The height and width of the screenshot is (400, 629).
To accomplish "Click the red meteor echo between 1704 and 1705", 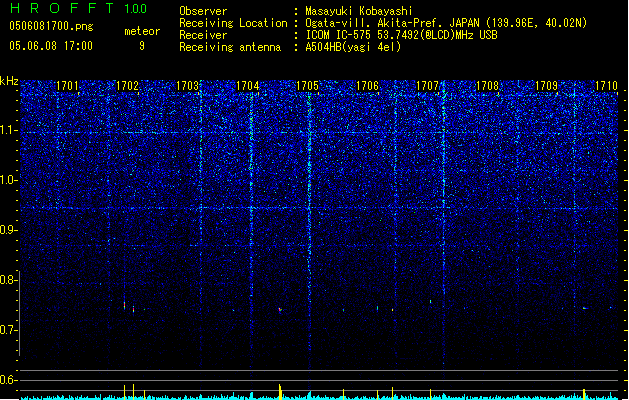I will pos(280,309).
